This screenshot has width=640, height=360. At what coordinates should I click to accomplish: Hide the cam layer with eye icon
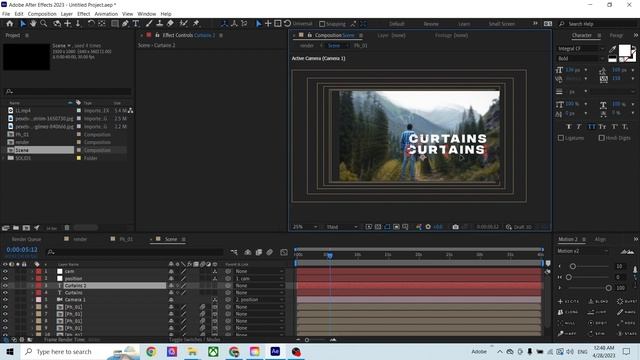pyautogui.click(x=5, y=271)
